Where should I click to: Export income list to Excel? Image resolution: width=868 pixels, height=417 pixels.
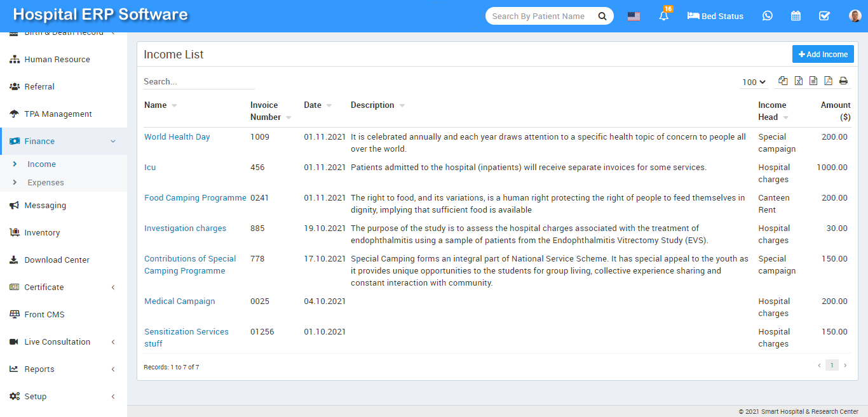pyautogui.click(x=798, y=81)
